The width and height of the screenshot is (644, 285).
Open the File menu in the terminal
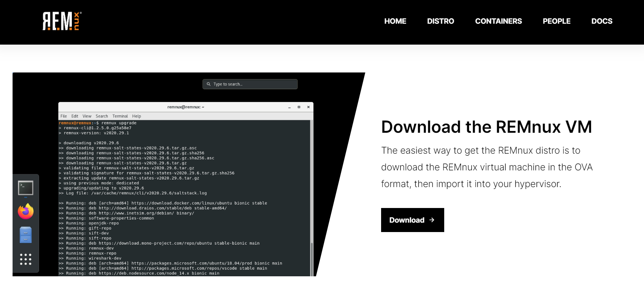tap(63, 116)
